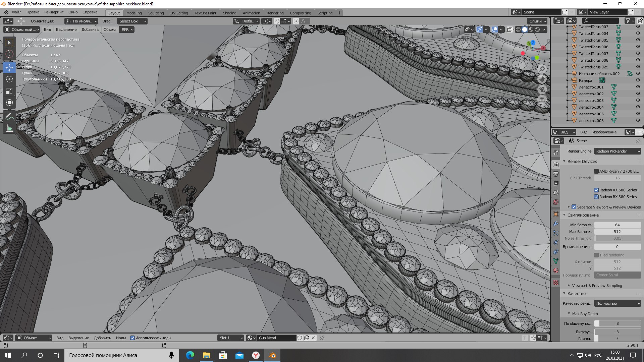The height and width of the screenshot is (362, 644).
Task: Open the Качество ренд... Полностью dropdown
Action: (x=618, y=303)
